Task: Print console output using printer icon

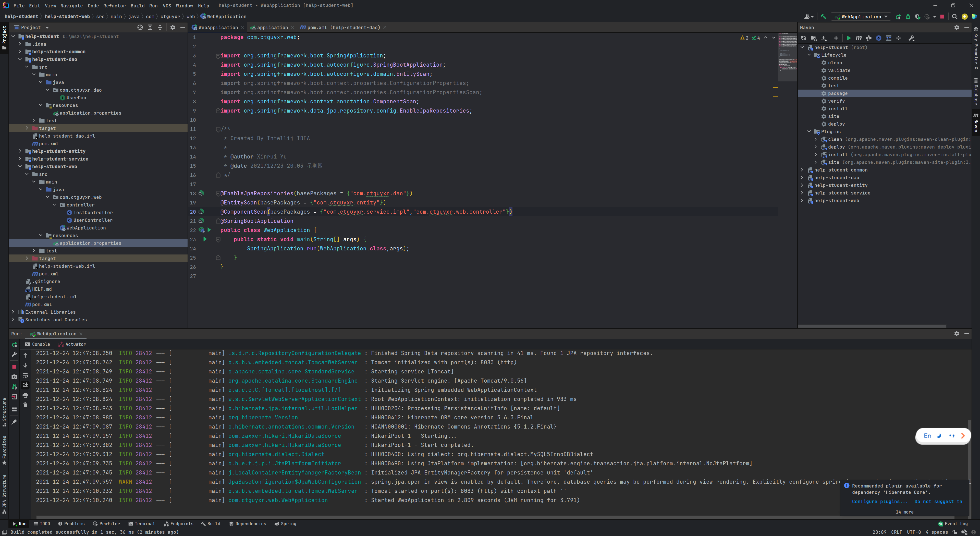Action: tap(25, 395)
